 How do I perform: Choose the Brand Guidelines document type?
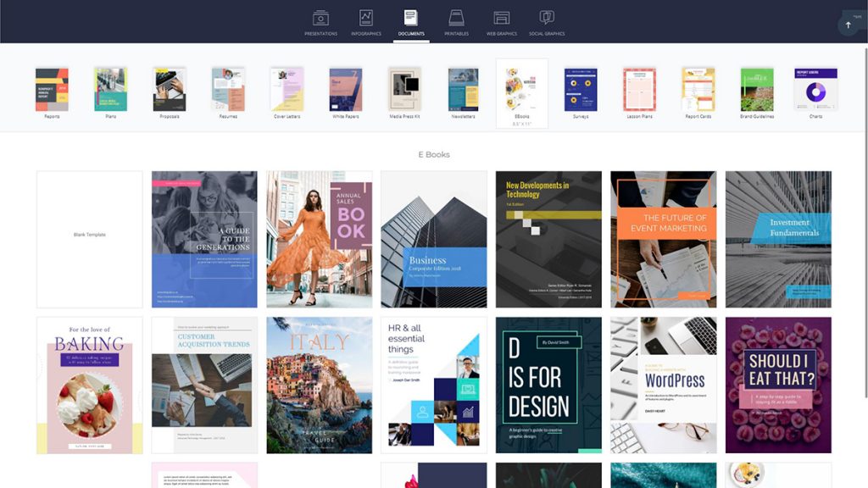pyautogui.click(x=757, y=93)
